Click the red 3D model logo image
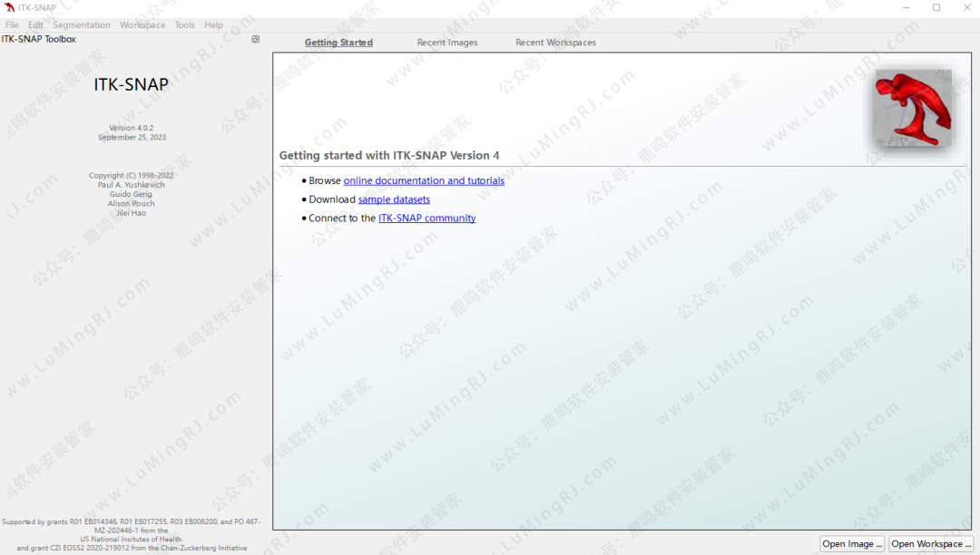 [912, 108]
